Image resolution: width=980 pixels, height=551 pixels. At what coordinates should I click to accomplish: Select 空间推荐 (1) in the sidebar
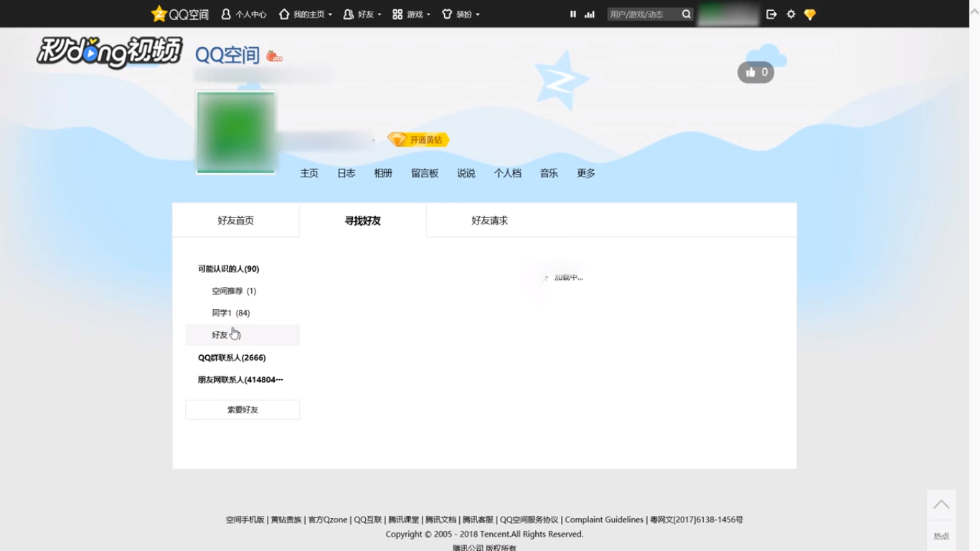coord(234,291)
